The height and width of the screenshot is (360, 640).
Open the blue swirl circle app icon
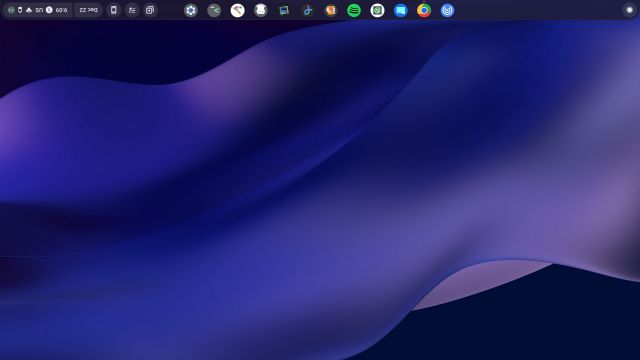pyautogui.click(x=447, y=10)
